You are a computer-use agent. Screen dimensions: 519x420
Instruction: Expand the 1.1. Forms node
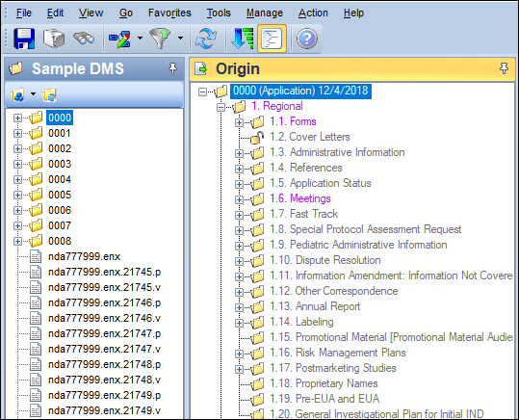(239, 122)
